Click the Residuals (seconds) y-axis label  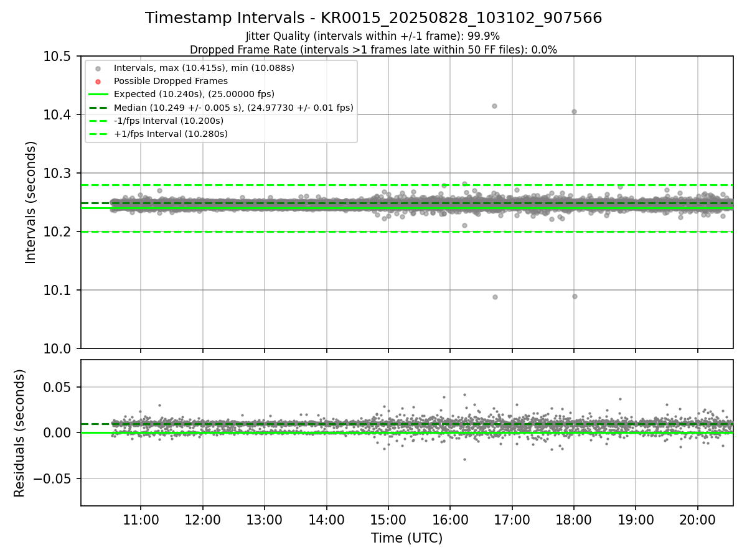pos(20,433)
